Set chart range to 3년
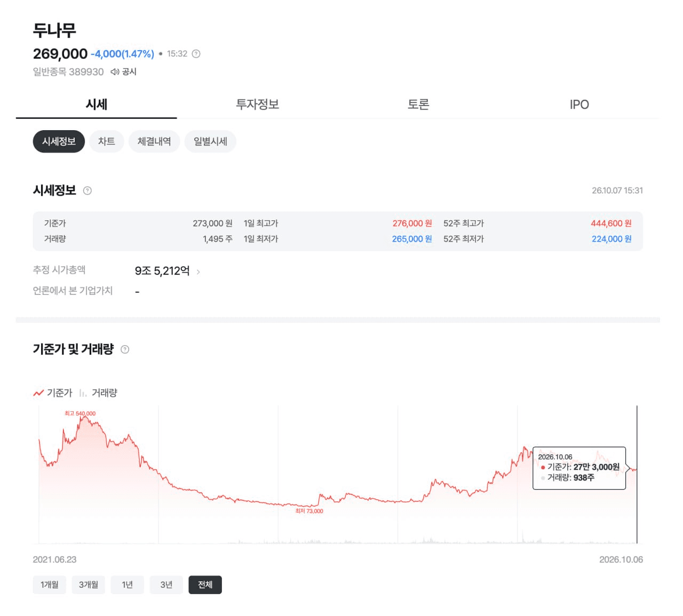The width and height of the screenshot is (683, 616). (166, 585)
